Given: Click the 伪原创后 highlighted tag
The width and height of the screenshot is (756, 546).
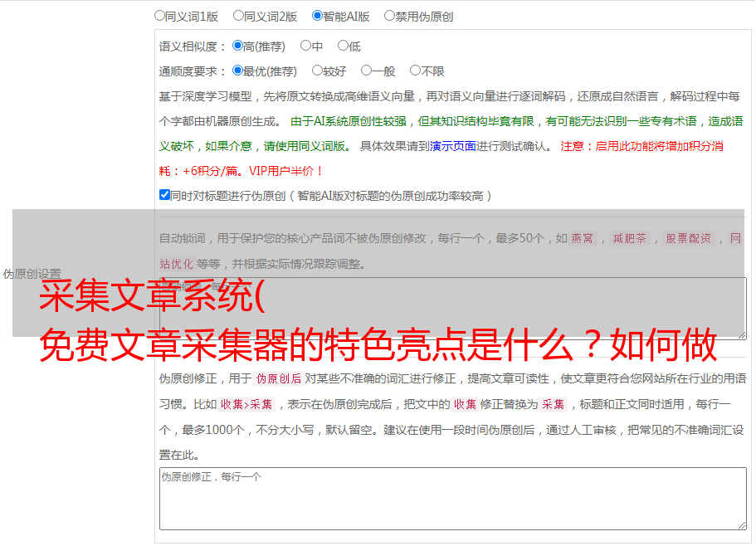Looking at the screenshot, I should coord(279,378).
